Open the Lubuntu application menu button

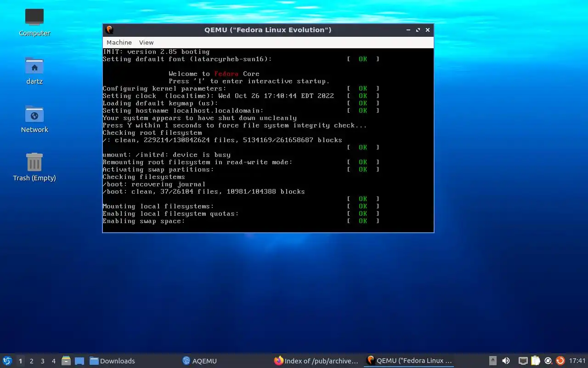[7, 361]
